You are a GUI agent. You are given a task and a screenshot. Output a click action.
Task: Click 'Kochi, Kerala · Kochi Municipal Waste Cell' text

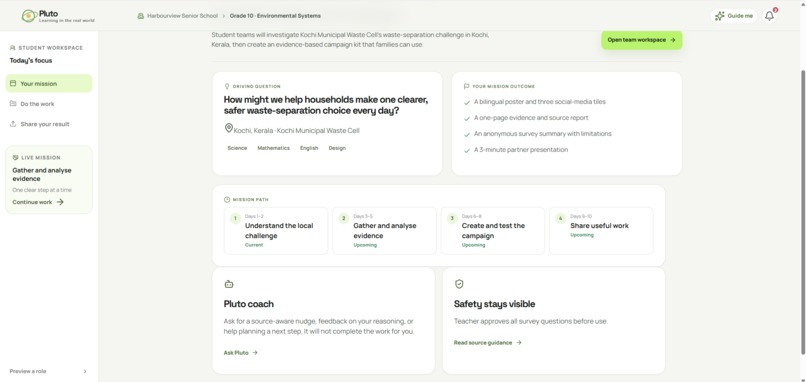(x=297, y=131)
